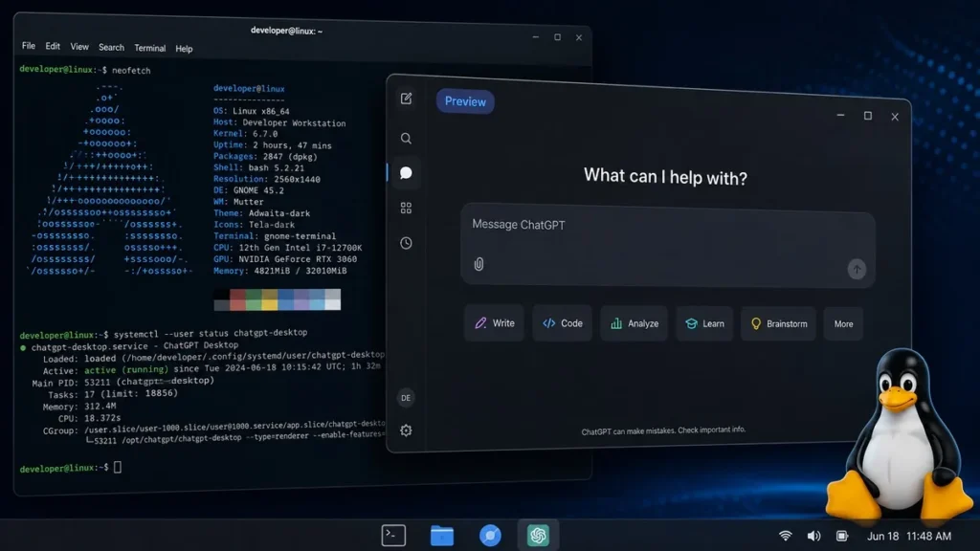Screen dimensions: 980x551
Task: Click 'Kernel: 6.7.0' line
Action: 245,134
